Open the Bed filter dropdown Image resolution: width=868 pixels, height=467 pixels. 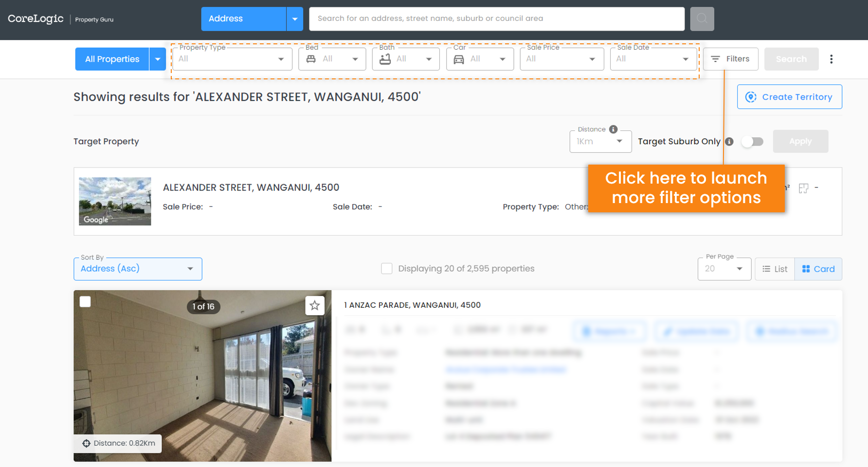[x=332, y=59]
